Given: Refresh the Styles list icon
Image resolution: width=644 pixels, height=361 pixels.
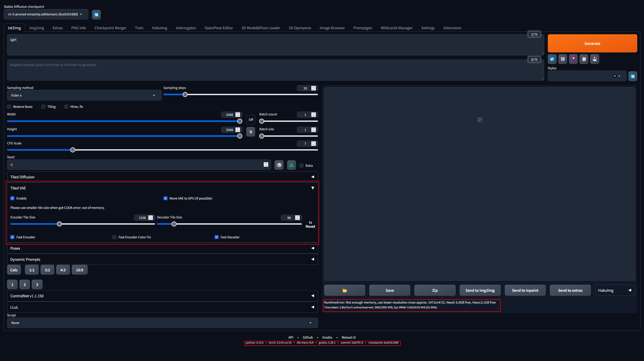Looking at the screenshot, I should (633, 76).
